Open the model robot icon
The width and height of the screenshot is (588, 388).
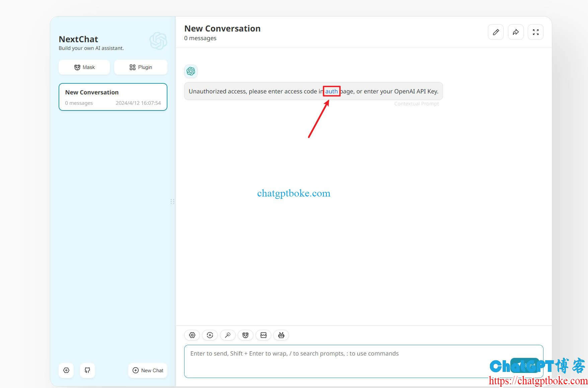click(x=281, y=335)
